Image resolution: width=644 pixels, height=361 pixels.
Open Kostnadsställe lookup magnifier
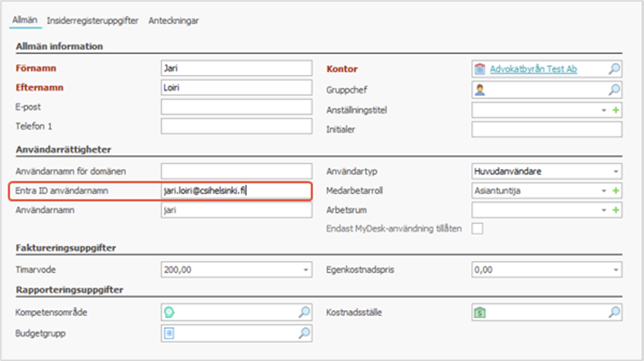614,313
